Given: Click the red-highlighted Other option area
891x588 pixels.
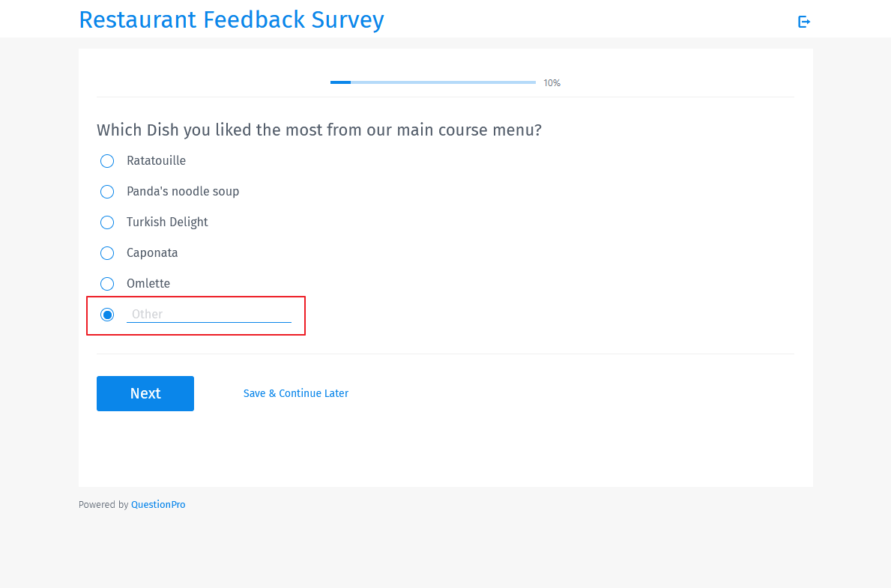Looking at the screenshot, I should (195, 315).
